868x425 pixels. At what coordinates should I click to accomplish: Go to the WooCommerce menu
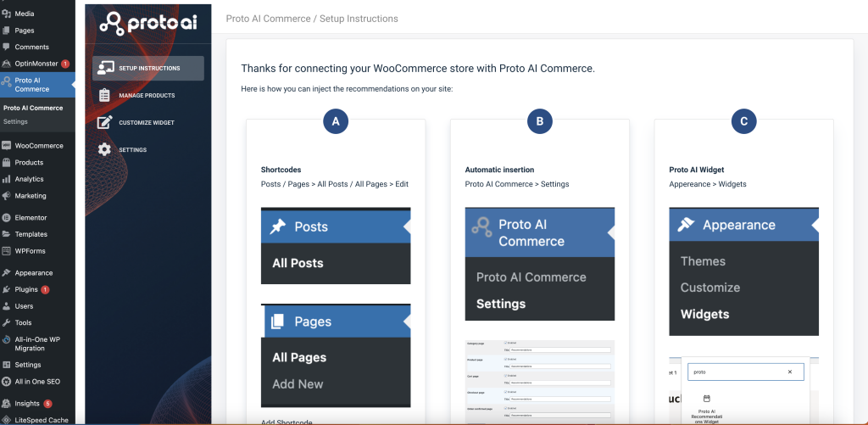pyautogui.click(x=37, y=146)
